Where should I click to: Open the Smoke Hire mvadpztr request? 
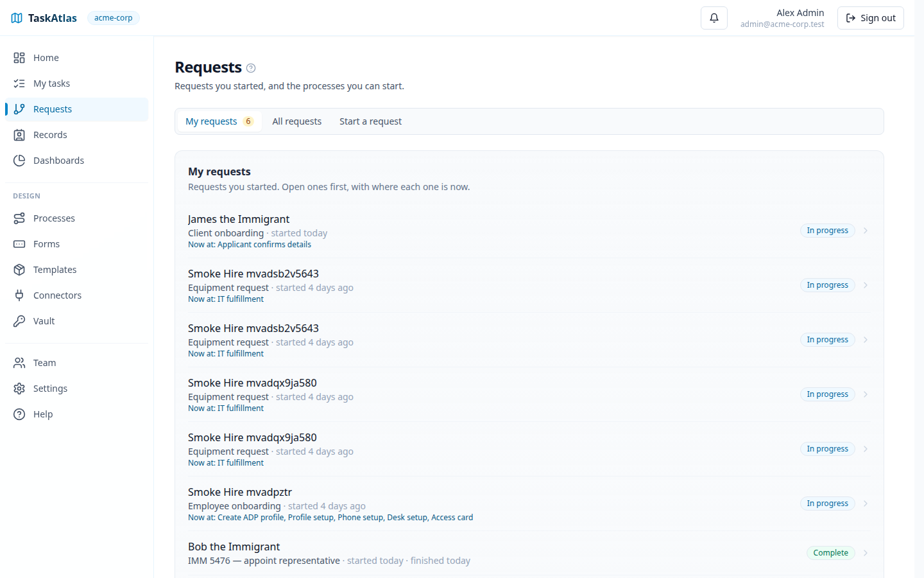click(529, 504)
